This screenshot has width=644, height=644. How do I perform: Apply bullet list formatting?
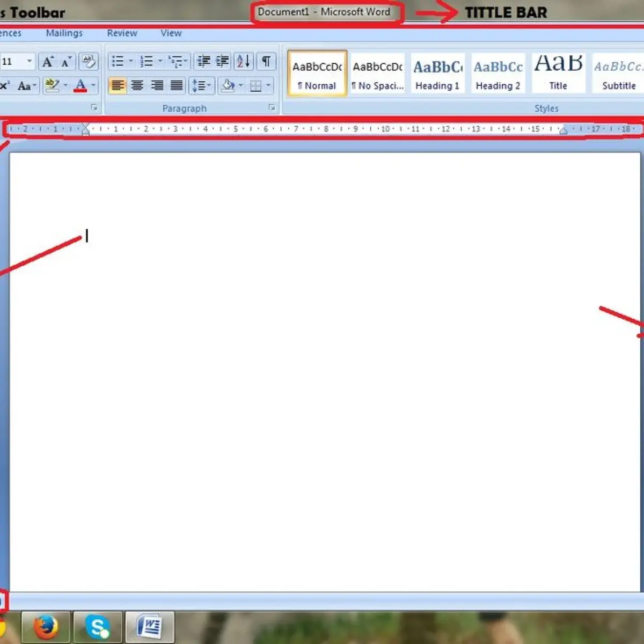click(x=118, y=61)
